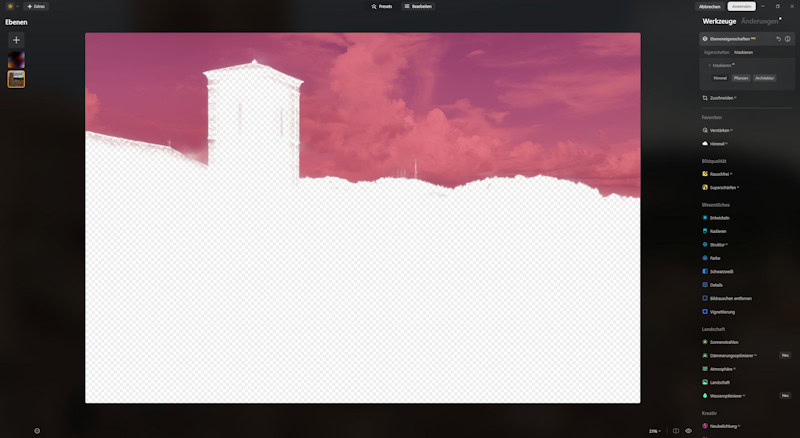
Task: Open the zoom percentage dropdown
Action: click(x=654, y=430)
